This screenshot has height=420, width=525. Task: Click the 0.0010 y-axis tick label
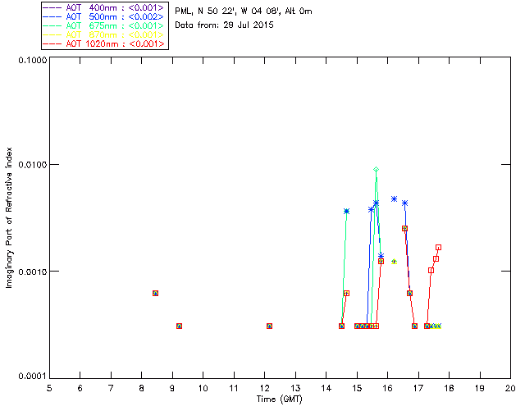tap(32, 272)
